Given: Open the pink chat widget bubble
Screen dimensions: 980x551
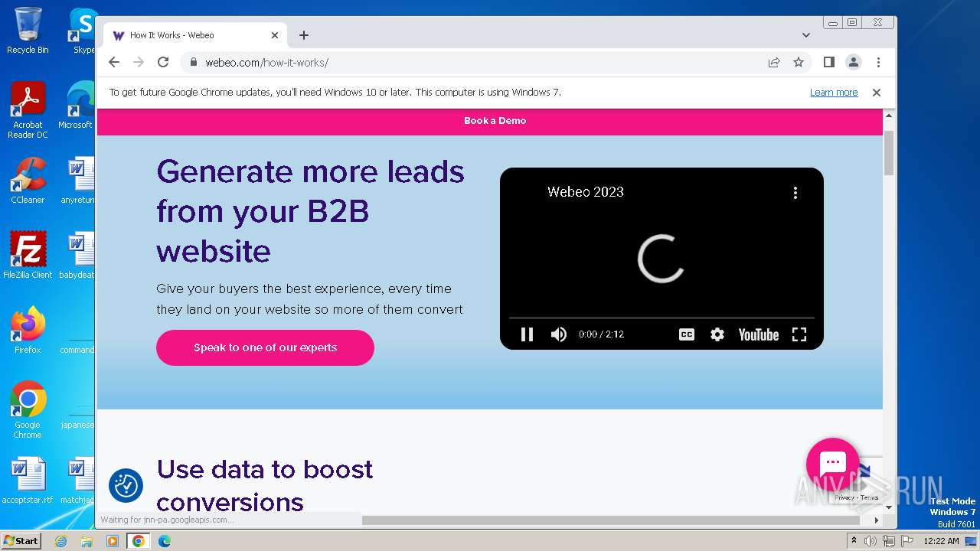Looking at the screenshot, I should (832, 464).
